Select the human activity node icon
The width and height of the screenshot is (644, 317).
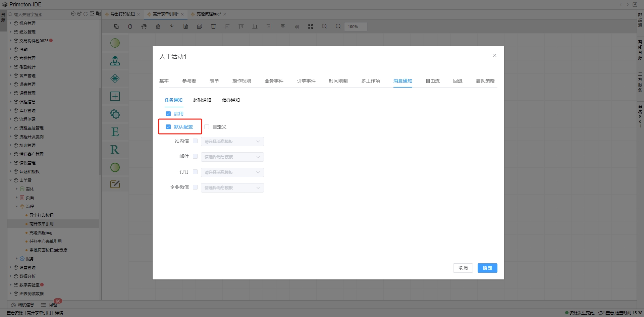coord(115,61)
